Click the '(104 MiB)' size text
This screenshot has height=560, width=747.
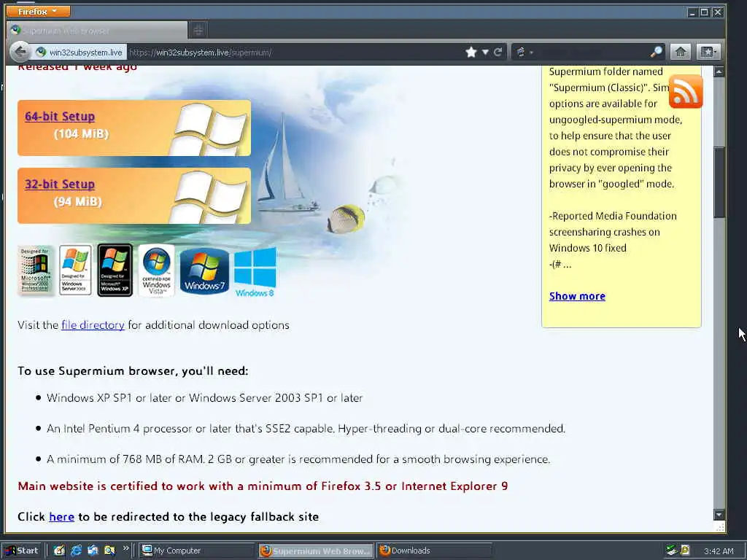pyautogui.click(x=82, y=134)
